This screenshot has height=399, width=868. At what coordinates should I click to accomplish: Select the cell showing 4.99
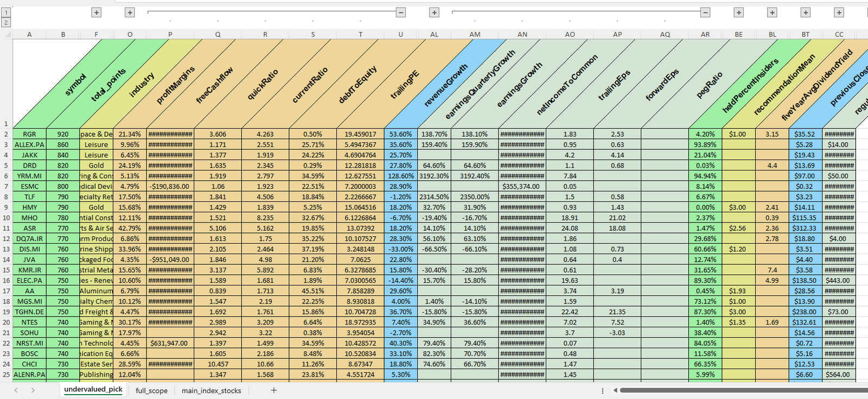pos(773,281)
